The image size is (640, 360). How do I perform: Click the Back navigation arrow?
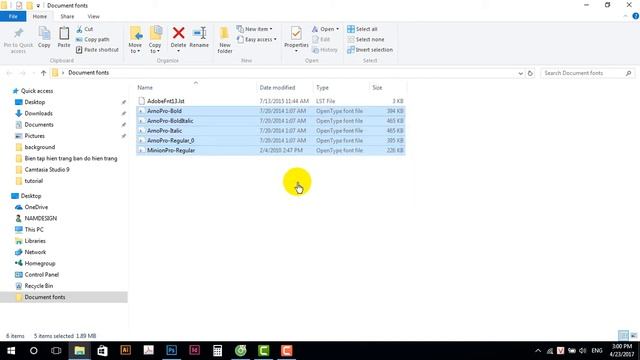point(9,73)
